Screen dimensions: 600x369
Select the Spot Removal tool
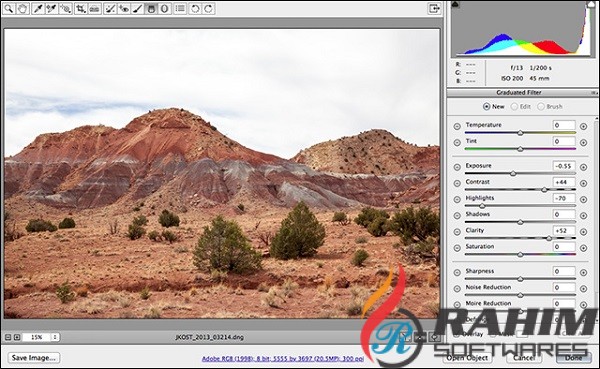[x=110, y=8]
